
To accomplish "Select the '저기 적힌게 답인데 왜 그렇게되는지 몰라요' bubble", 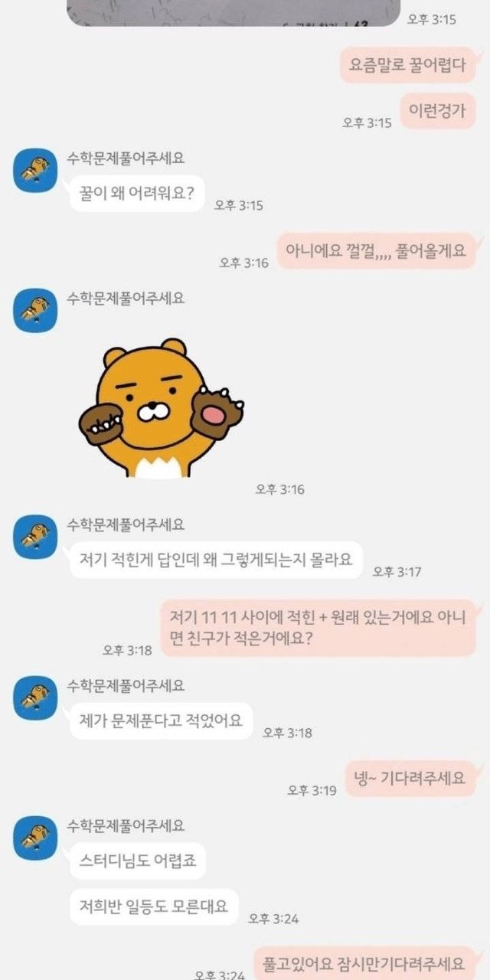I will pyautogui.click(x=216, y=560).
